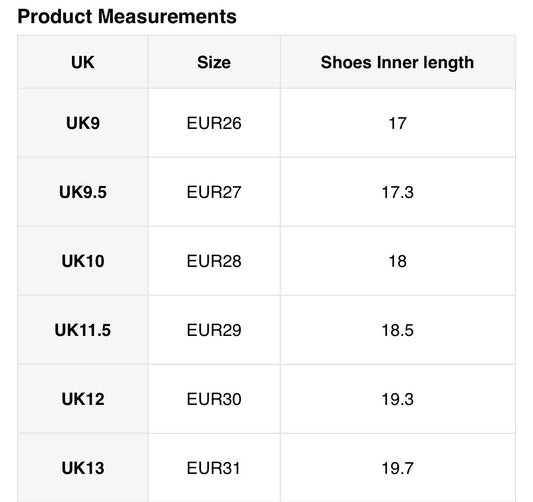Viewport: 533px width, 502px height.
Task: Click inner length value 18.5
Action: click(397, 330)
